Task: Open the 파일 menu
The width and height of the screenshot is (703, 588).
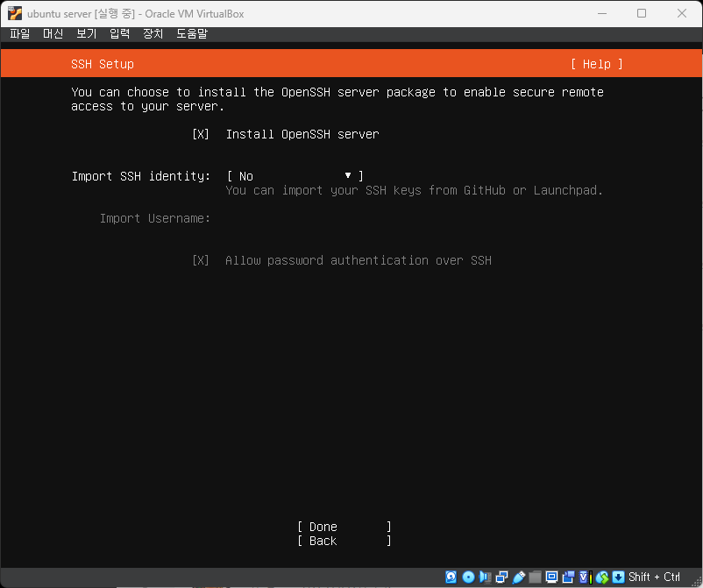Action: click(20, 33)
